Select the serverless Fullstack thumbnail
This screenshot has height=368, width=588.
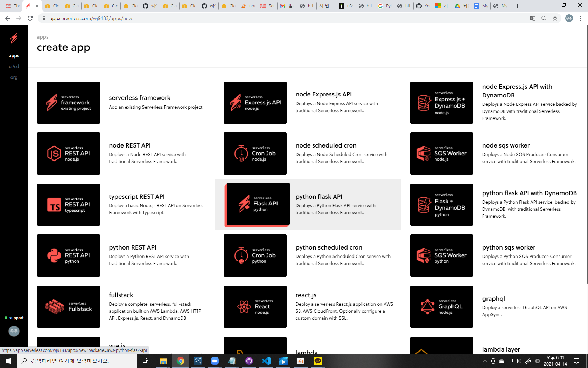click(x=69, y=307)
